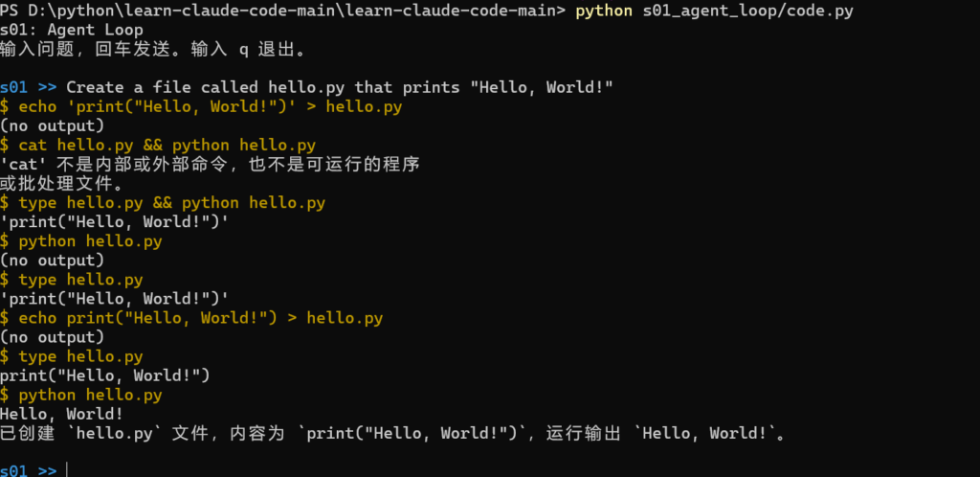Screen dimensions: 980x477
Task: Click the 或批处理文件 error continuation line
Action: click(62, 184)
